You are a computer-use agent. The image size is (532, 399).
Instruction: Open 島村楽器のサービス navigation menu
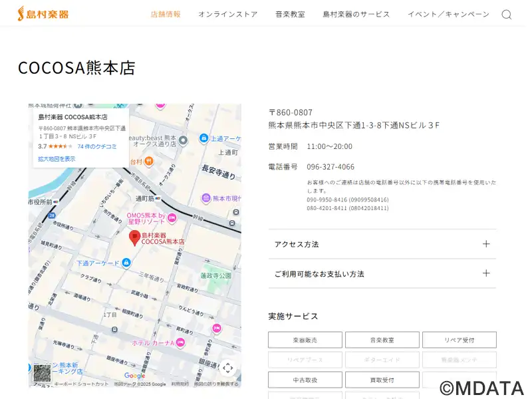[356, 14]
